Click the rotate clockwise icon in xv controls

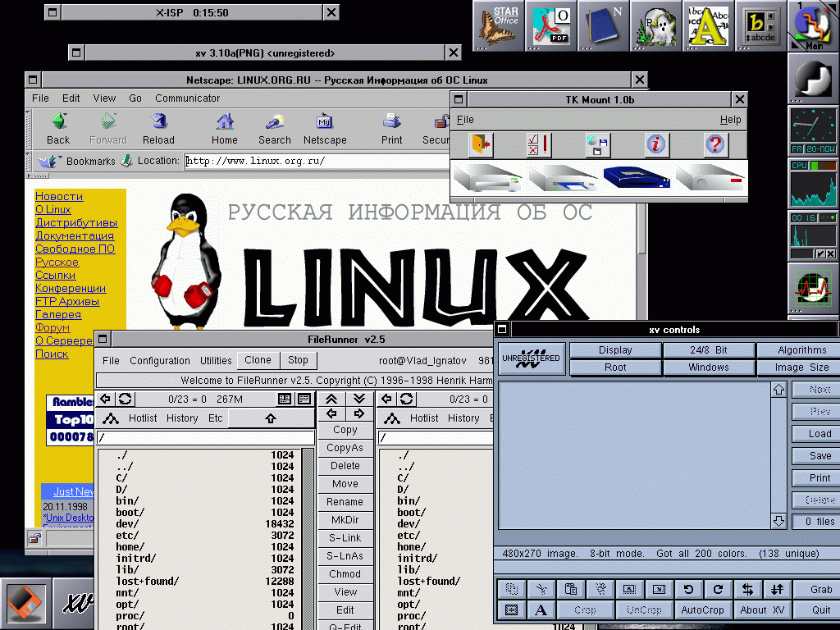(x=718, y=589)
